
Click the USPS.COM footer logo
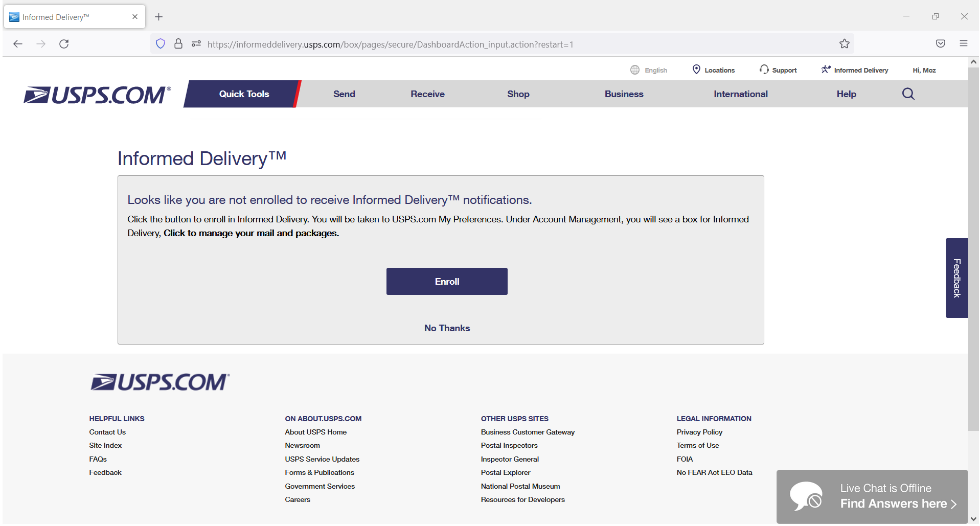click(x=160, y=382)
